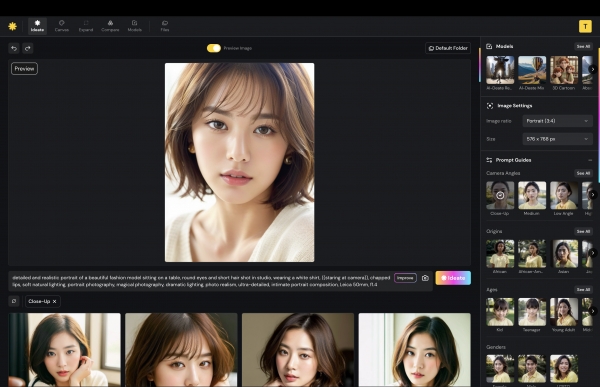This screenshot has height=387, width=600.
Task: Open the Image ratio Portrait (3:4) dropdown
Action: (x=557, y=121)
